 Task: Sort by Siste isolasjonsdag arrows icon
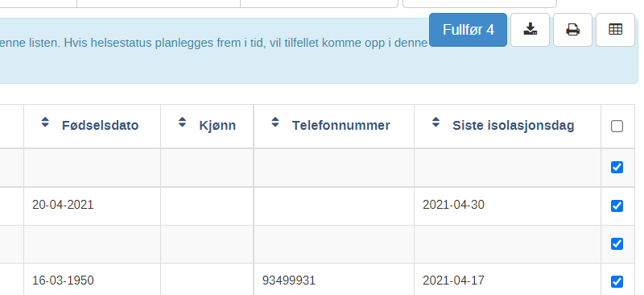[436, 123]
